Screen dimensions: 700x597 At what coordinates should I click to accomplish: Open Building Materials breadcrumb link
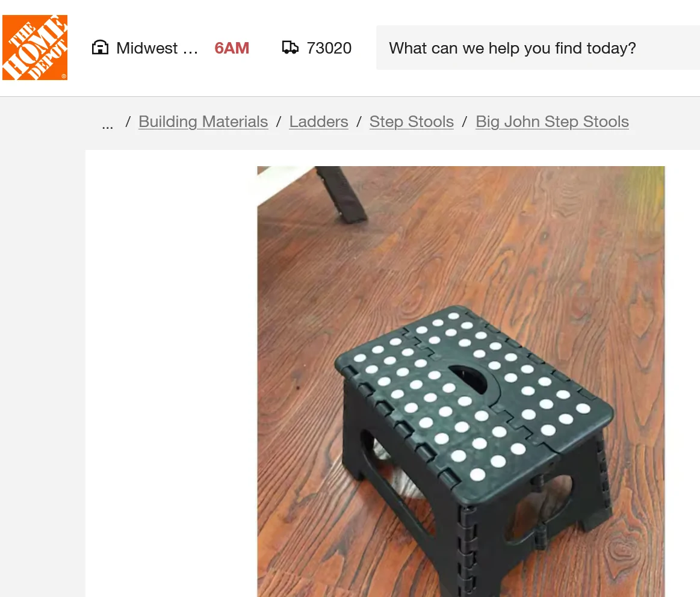[203, 122]
